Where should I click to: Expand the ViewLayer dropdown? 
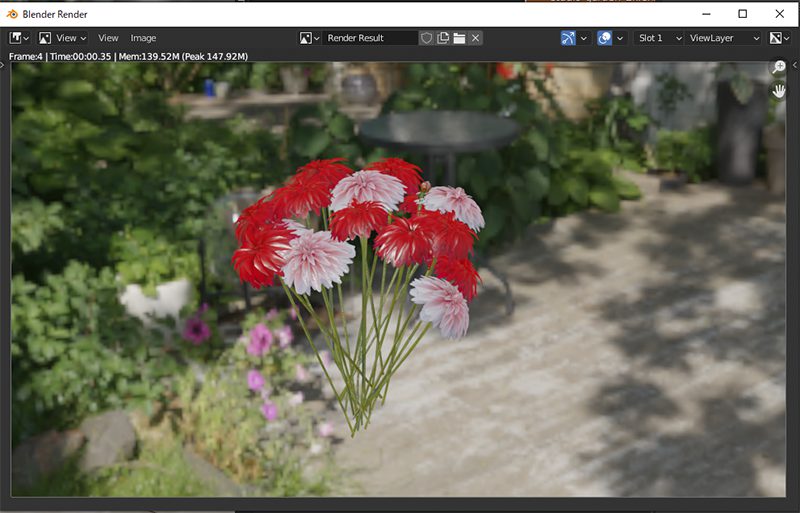[724, 38]
